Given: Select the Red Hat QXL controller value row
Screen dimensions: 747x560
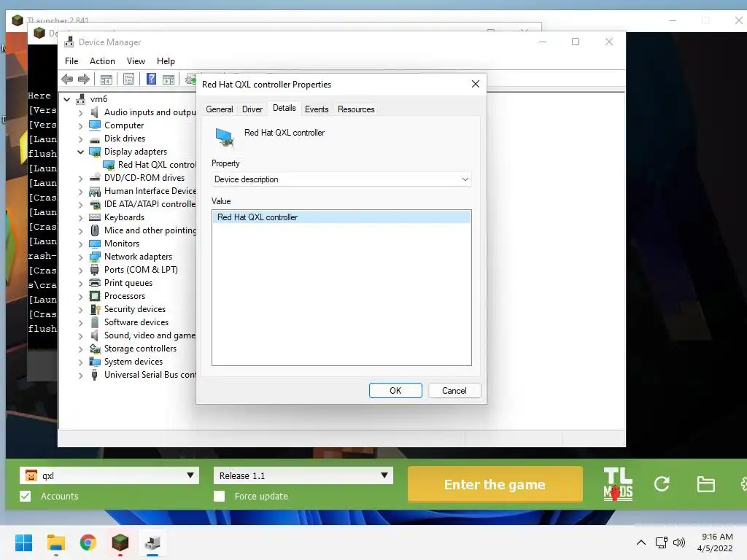Looking at the screenshot, I should [341, 217].
